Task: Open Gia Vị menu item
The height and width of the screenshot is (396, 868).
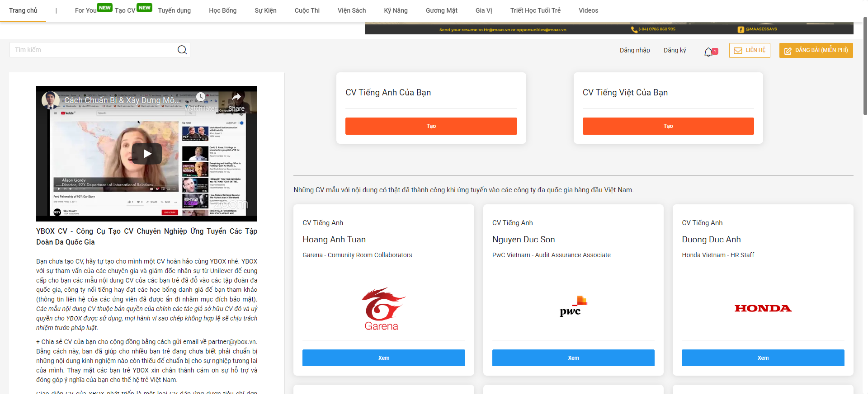Action: tap(484, 10)
